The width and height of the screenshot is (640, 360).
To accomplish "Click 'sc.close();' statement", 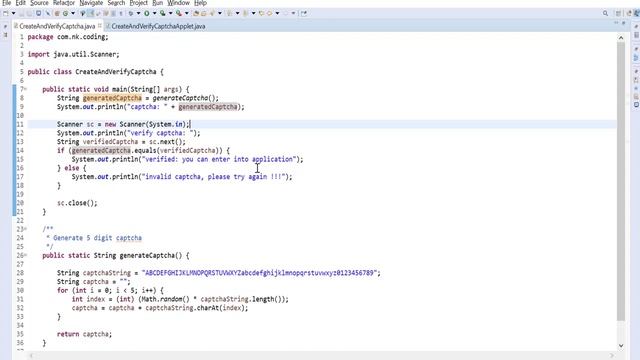I will (x=77, y=203).
